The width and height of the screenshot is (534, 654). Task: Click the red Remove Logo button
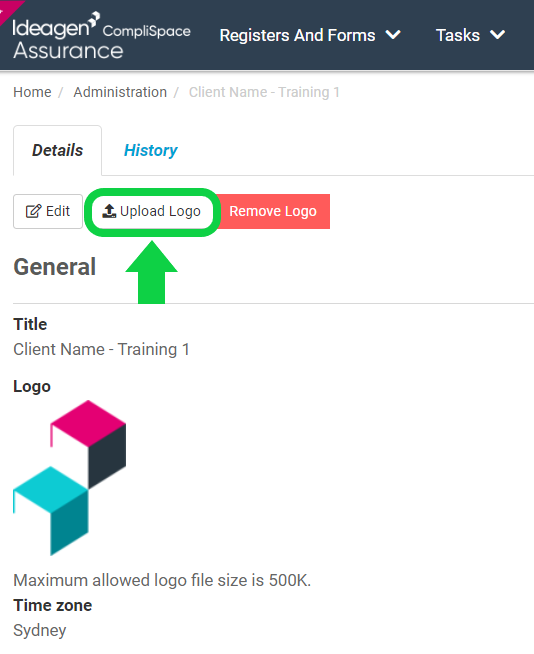(x=273, y=211)
